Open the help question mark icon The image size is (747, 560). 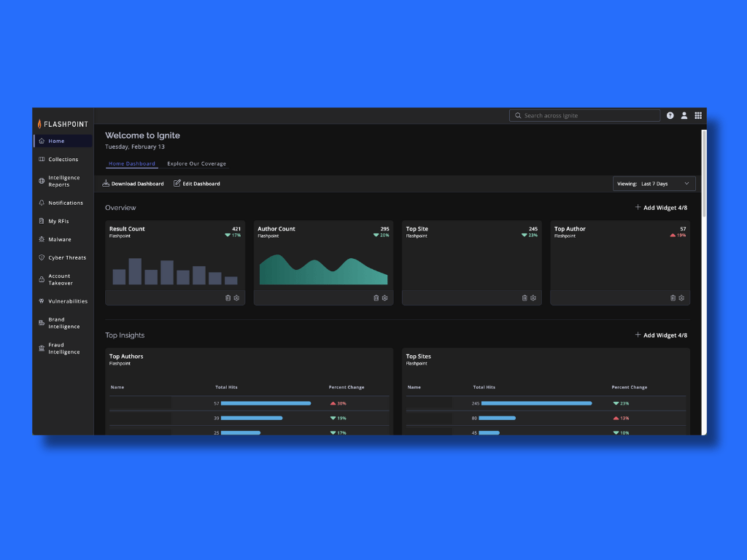670,116
